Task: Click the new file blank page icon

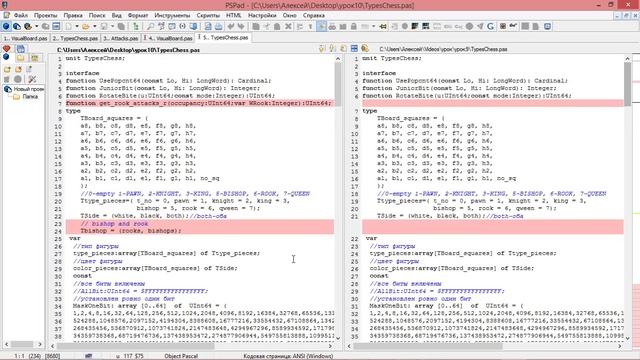Action: (x=68, y=27)
